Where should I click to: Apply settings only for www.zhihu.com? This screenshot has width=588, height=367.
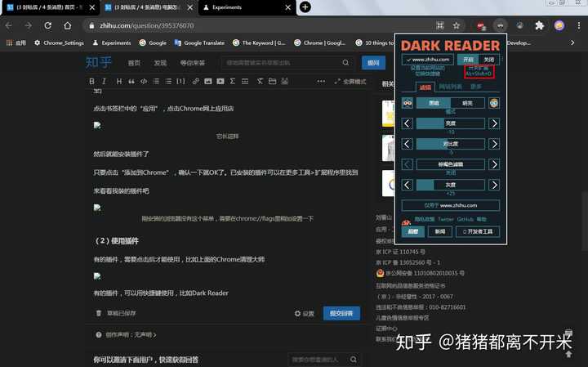tap(450, 205)
